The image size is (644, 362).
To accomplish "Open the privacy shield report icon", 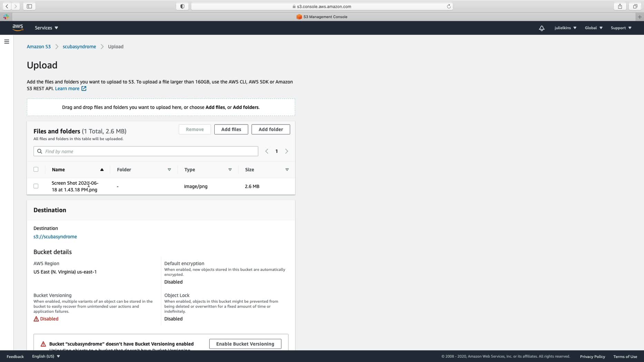I will [182, 6].
